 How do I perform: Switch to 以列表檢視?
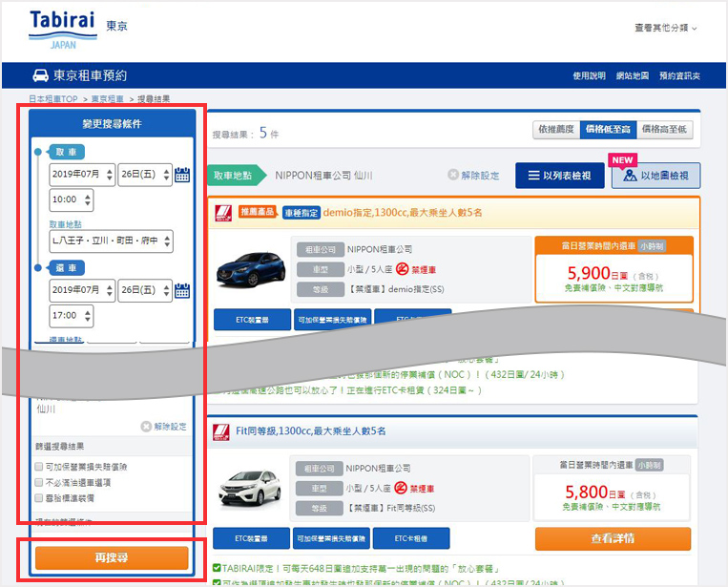click(x=560, y=176)
